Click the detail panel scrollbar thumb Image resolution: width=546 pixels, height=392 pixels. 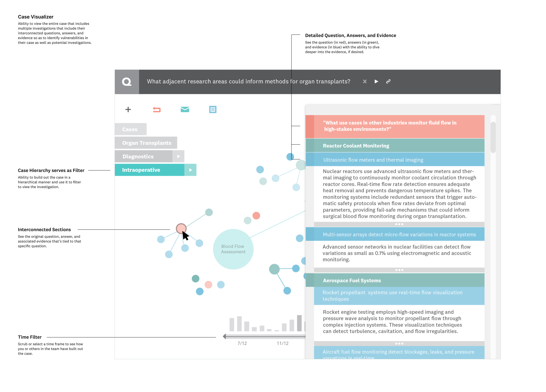pyautogui.click(x=493, y=137)
